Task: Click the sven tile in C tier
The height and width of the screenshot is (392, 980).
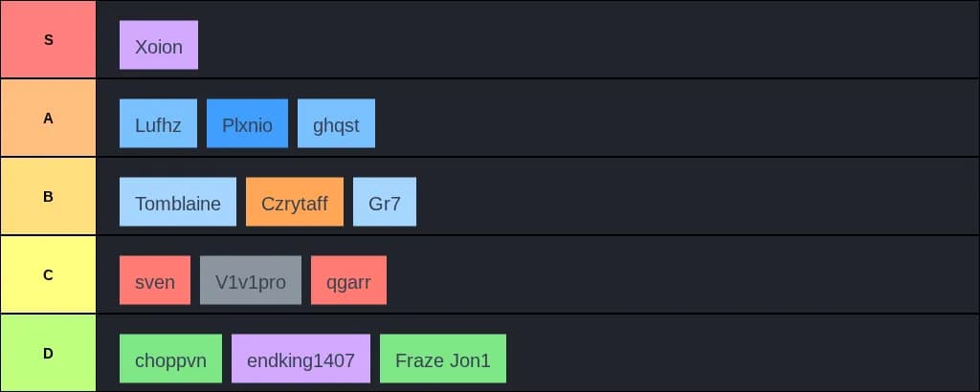Action: point(155,281)
